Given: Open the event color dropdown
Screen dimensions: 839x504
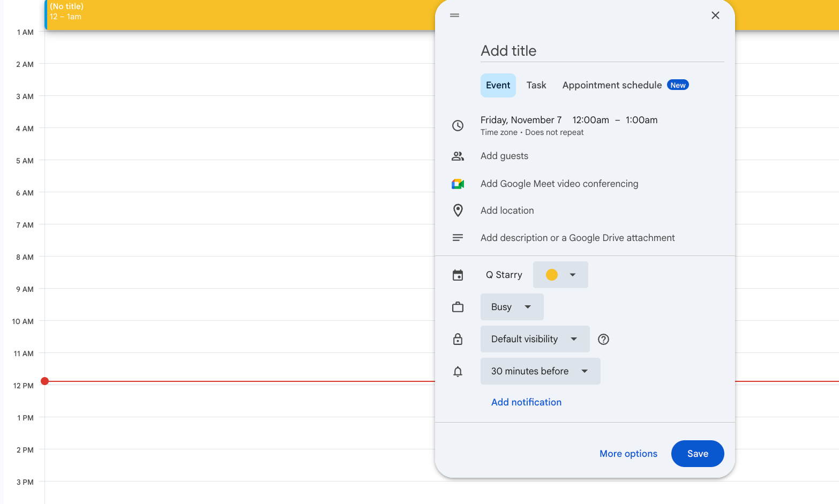Looking at the screenshot, I should click(x=560, y=275).
